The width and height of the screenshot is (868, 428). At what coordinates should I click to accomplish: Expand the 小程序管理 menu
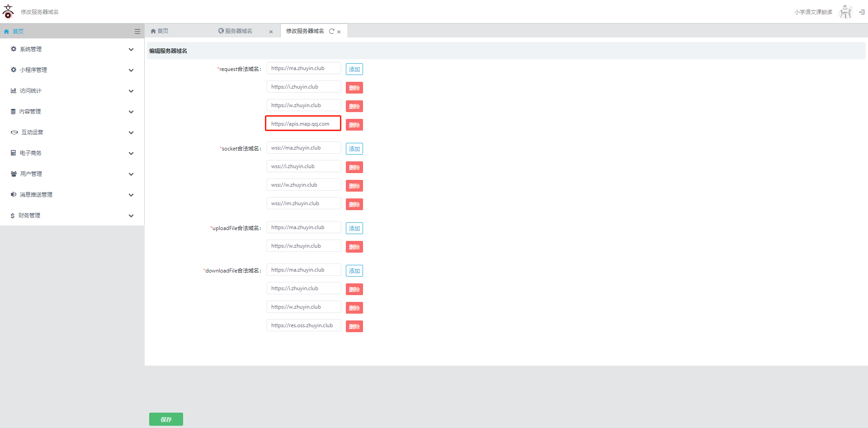tap(72, 70)
